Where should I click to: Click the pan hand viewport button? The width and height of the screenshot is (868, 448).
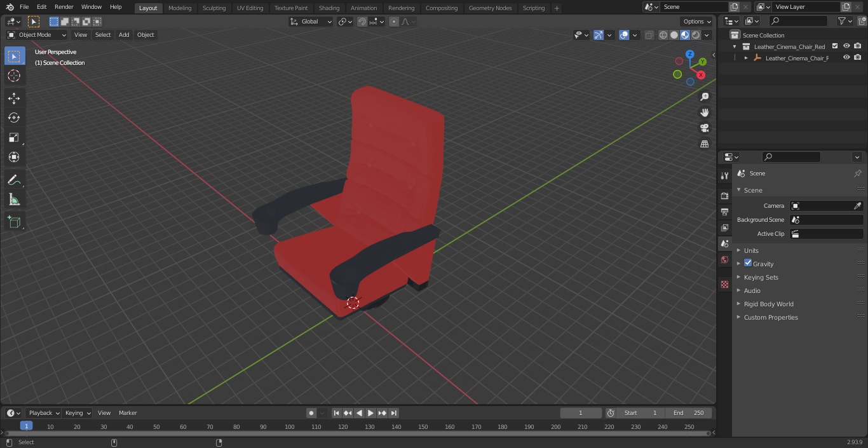pos(704,112)
